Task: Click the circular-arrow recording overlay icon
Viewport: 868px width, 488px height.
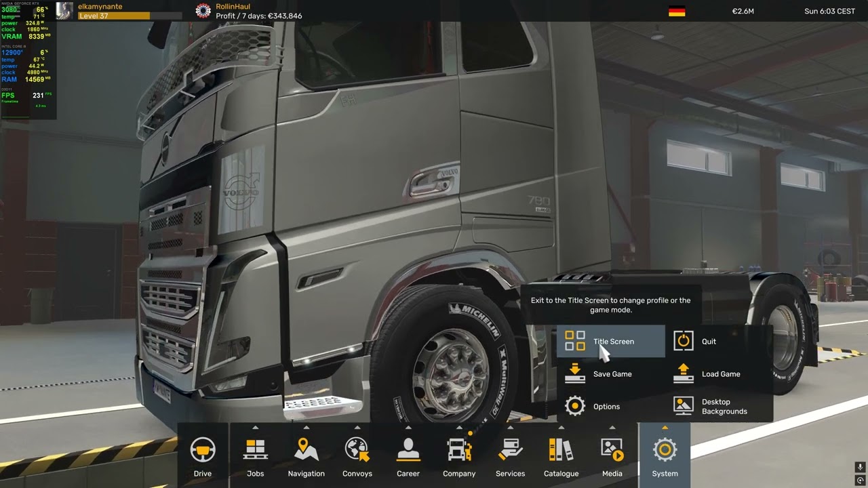Action: coord(860,480)
